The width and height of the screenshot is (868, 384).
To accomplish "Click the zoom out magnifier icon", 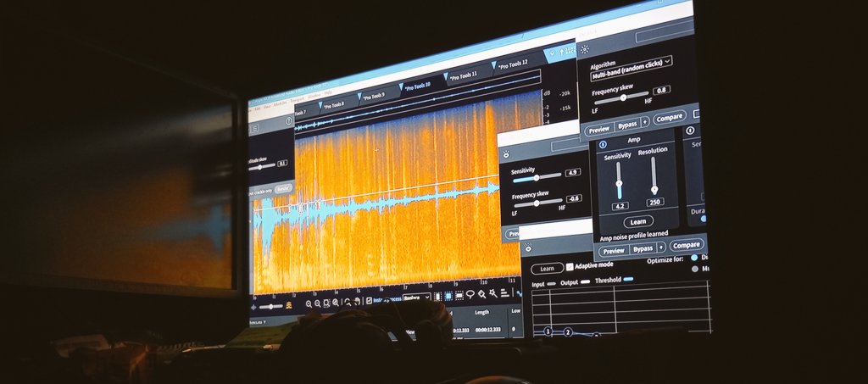I will click(318, 303).
